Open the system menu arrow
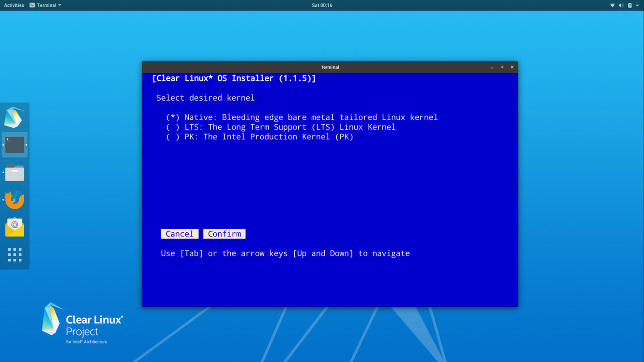 [x=637, y=5]
